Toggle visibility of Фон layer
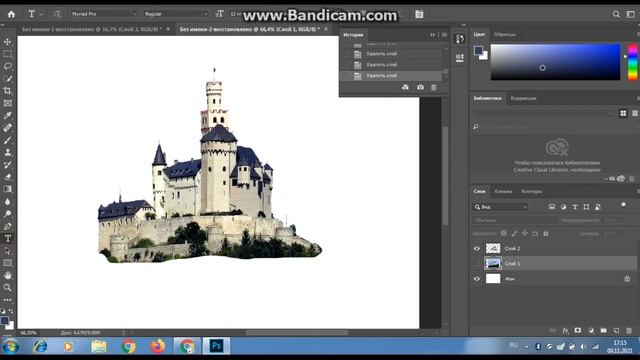The image size is (640, 360). (x=477, y=279)
